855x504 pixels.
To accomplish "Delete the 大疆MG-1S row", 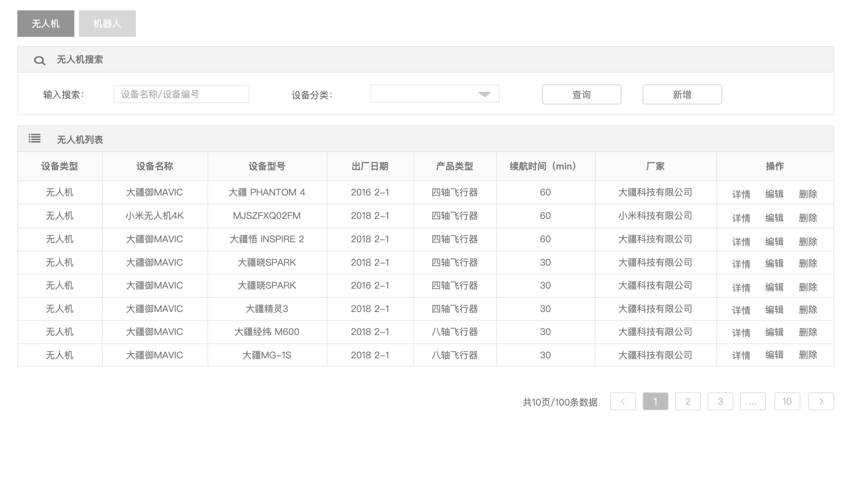I will tap(808, 355).
